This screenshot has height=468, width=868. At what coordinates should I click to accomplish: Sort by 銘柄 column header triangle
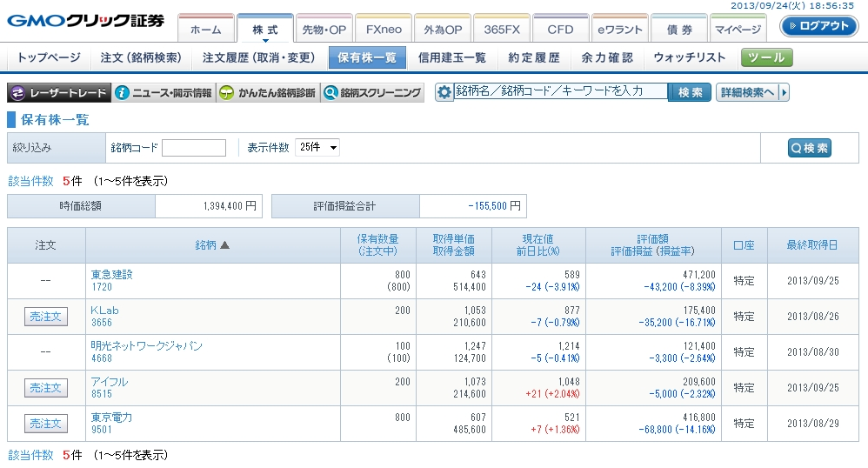pyautogui.click(x=225, y=245)
